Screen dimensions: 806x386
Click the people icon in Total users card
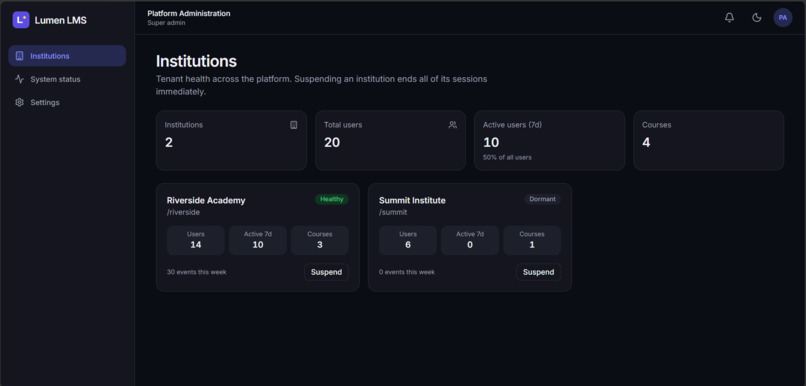(x=452, y=125)
